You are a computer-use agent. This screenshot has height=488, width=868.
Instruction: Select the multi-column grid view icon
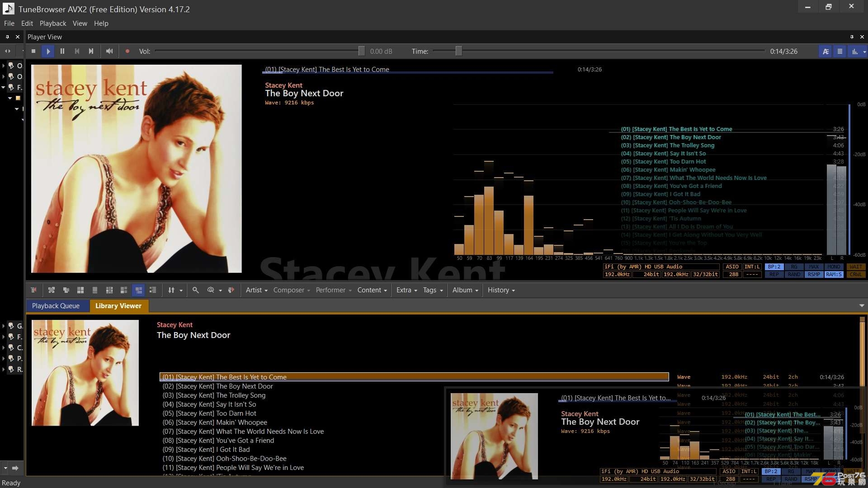(x=109, y=290)
